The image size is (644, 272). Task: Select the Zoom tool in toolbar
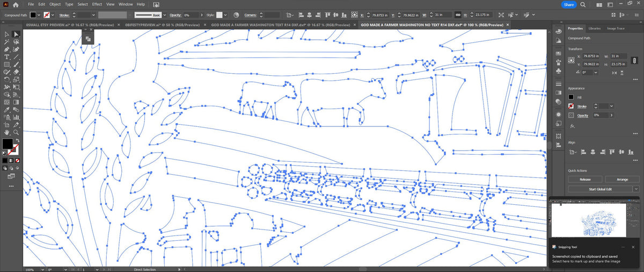[16, 132]
